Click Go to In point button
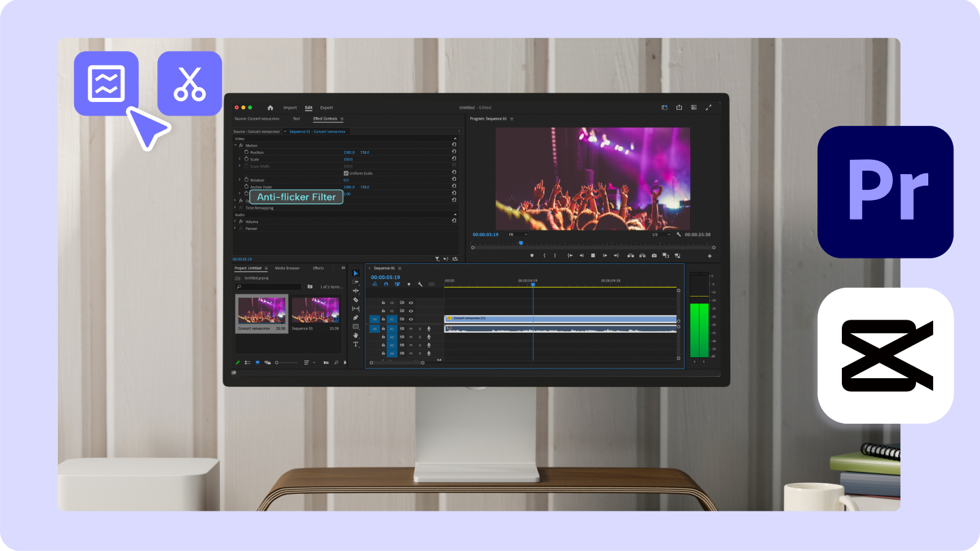 (x=570, y=256)
